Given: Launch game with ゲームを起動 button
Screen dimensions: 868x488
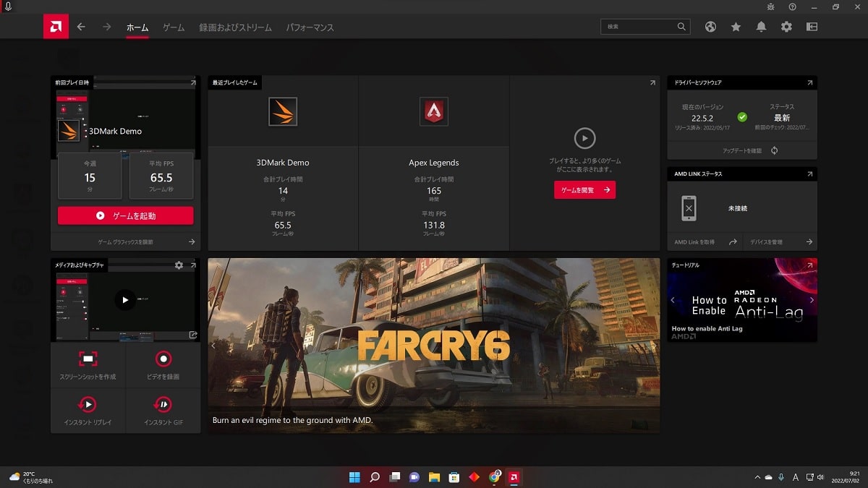Looking at the screenshot, I should (x=126, y=215).
